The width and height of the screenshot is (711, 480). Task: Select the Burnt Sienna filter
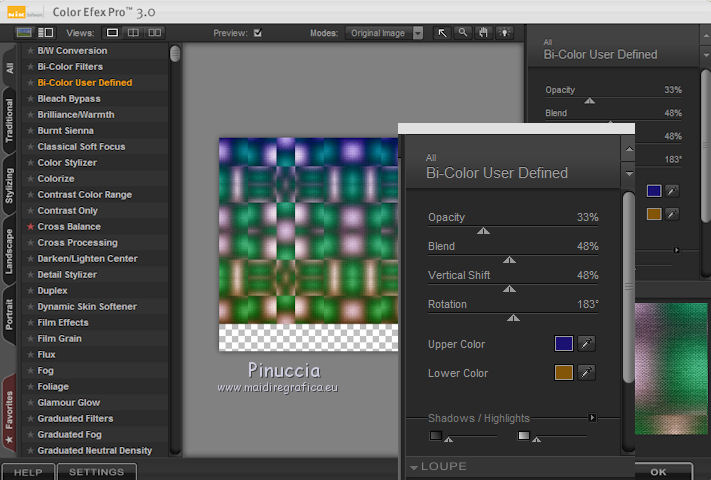66,131
